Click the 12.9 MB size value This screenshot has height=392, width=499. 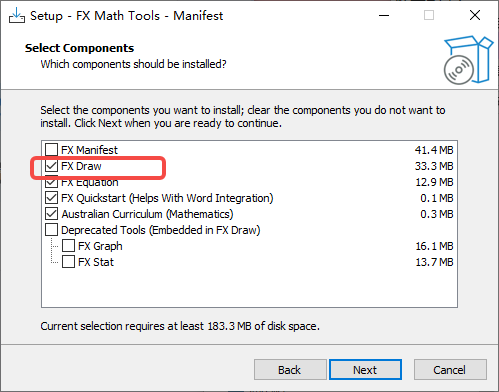(x=434, y=182)
